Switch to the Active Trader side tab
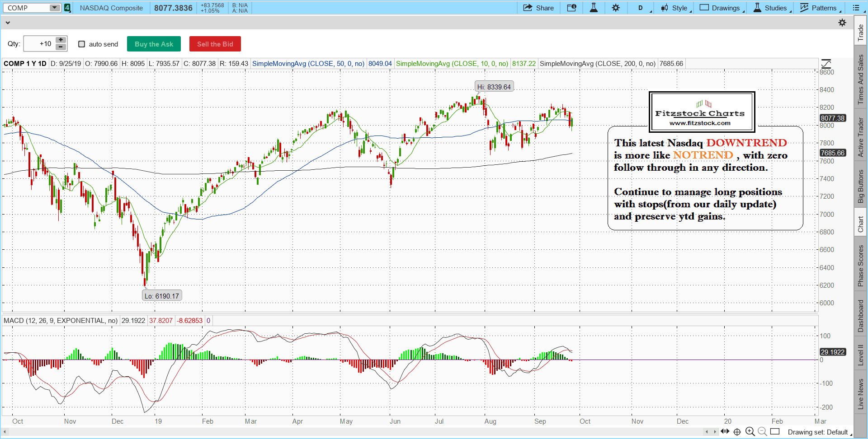The image size is (868, 439). click(x=861, y=137)
